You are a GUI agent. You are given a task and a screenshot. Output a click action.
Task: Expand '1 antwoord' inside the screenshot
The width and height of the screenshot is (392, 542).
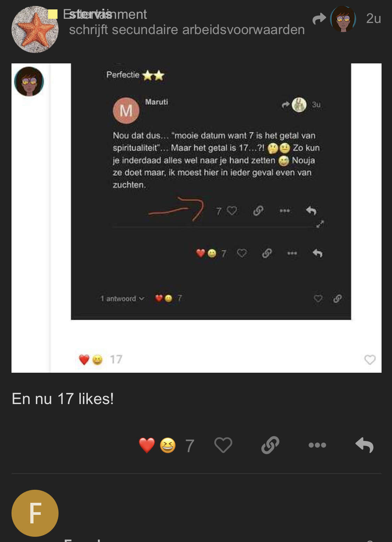pos(122,299)
